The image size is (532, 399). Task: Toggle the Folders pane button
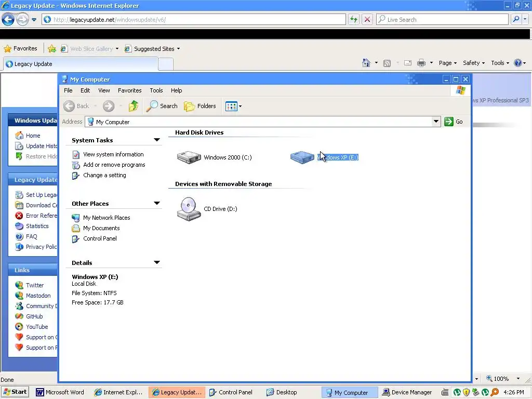(x=200, y=106)
